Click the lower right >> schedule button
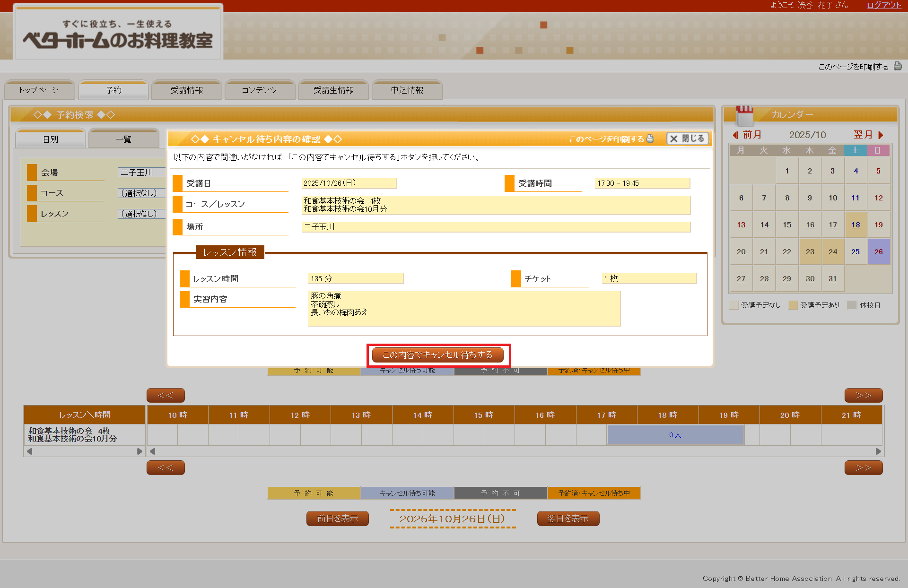908x588 pixels. coord(863,467)
